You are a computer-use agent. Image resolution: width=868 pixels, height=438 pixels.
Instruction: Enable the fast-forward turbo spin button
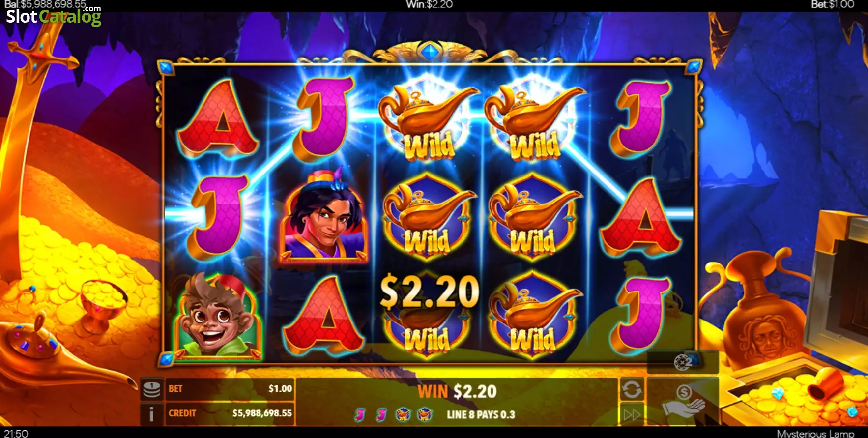[632, 414]
